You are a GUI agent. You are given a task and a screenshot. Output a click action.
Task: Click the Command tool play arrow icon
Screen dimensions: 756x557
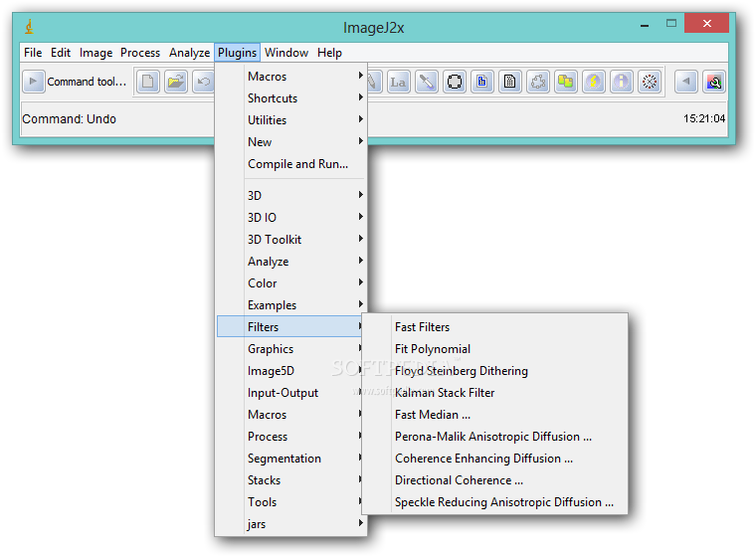33,82
